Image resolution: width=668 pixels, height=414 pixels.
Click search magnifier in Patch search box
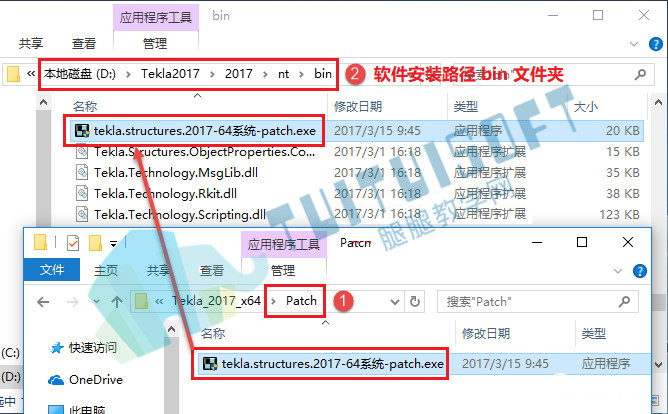click(x=624, y=302)
